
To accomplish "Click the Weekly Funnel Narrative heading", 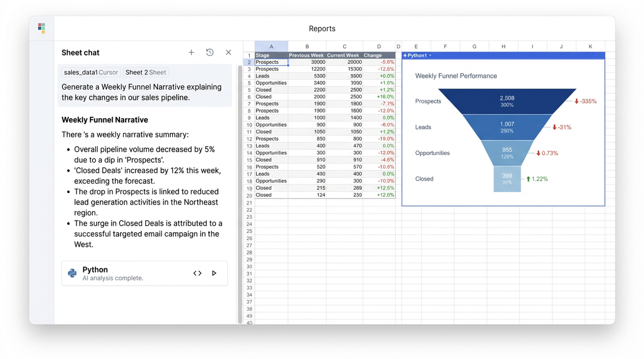I will 105,120.
